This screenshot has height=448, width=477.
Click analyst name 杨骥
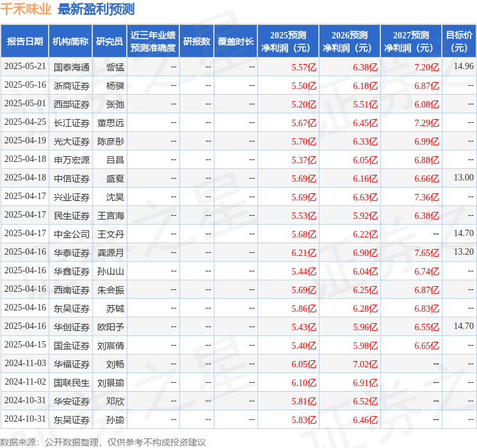click(115, 86)
